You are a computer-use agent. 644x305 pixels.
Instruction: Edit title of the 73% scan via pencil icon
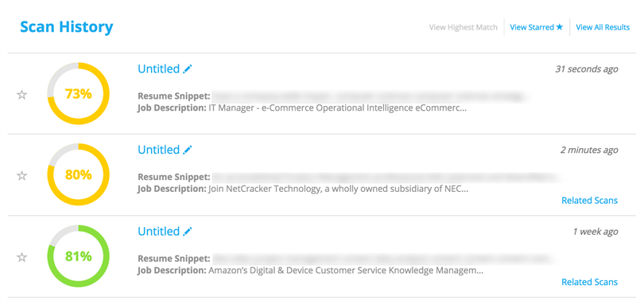[x=188, y=69]
